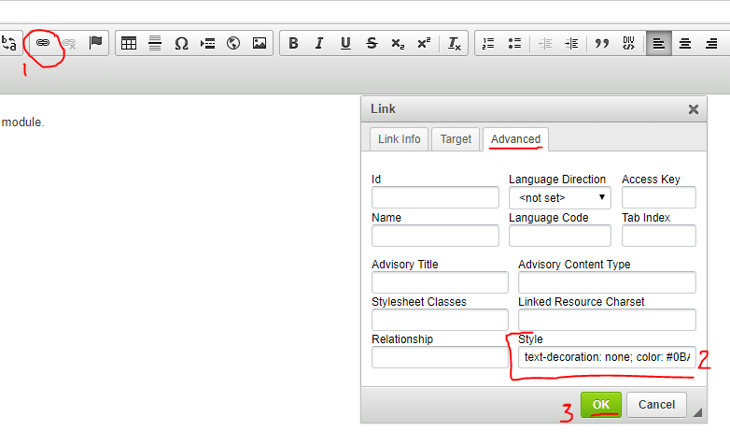
Task: Click the word "module." in editor
Action: 23,122
